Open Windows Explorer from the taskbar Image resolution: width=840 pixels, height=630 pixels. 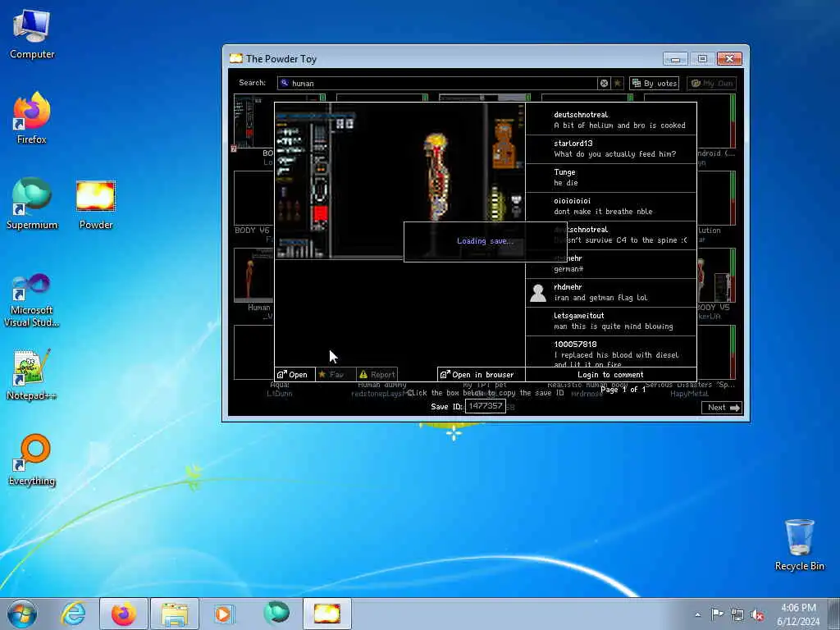(x=175, y=614)
